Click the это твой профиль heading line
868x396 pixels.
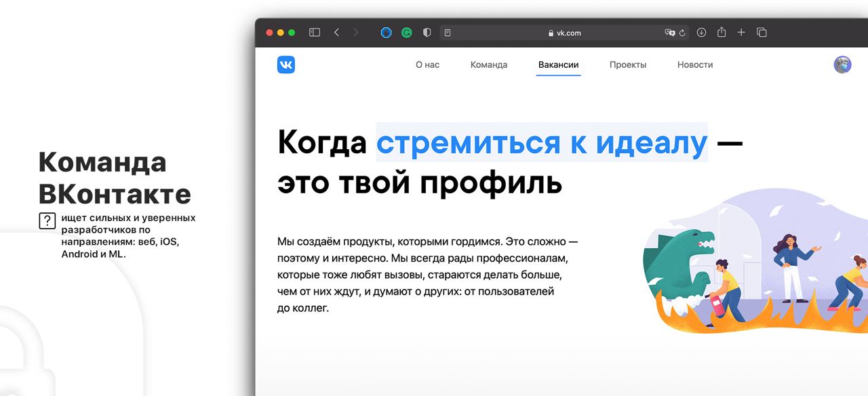(420, 183)
